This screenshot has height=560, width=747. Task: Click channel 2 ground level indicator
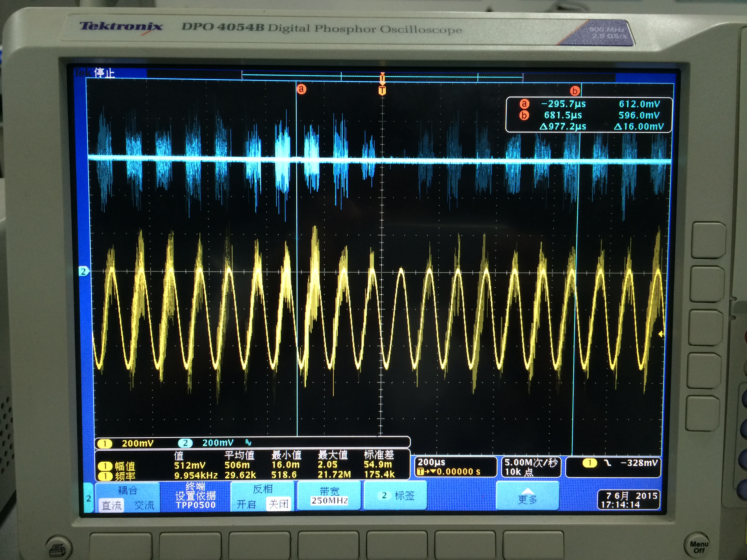click(x=83, y=271)
